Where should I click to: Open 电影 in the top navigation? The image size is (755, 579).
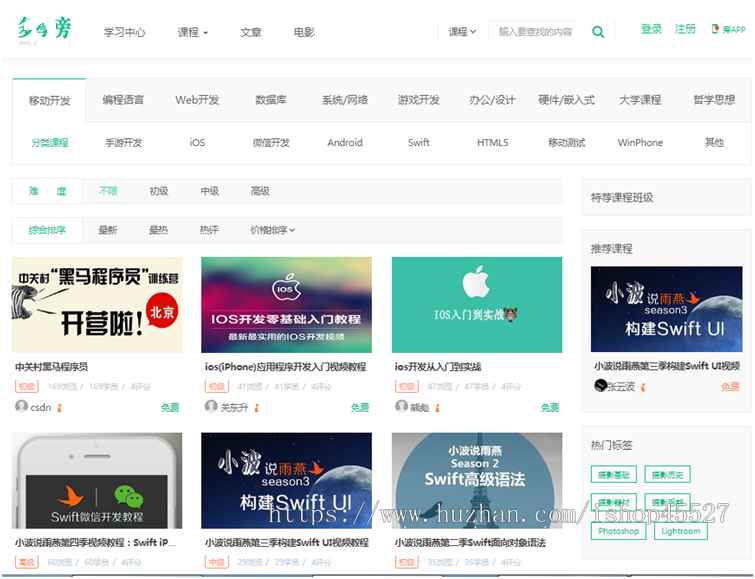[304, 32]
